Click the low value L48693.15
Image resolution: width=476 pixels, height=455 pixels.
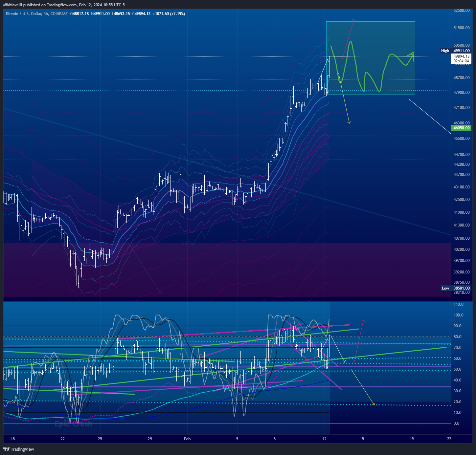[121, 14]
